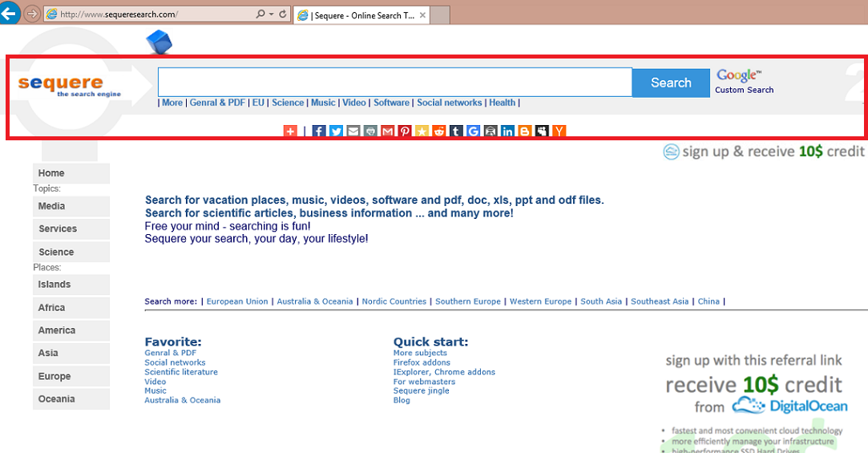Click the main search input box
Image resolution: width=868 pixels, height=453 pixels.
[x=394, y=82]
